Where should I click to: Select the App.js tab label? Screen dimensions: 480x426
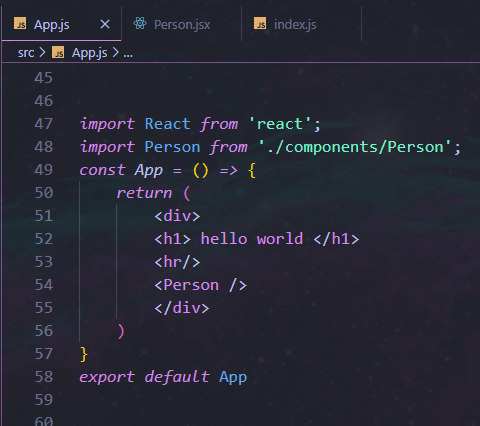(x=52, y=25)
